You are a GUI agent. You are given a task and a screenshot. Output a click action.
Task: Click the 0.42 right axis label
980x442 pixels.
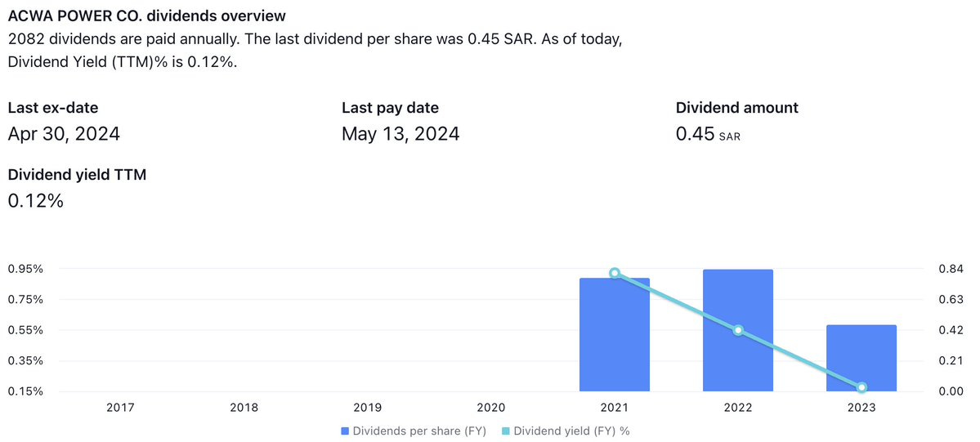[951, 330]
